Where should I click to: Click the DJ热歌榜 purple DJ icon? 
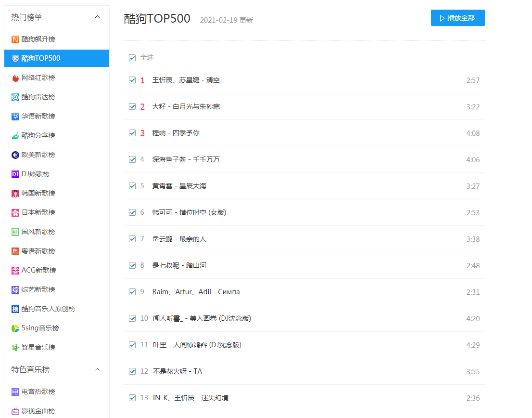pyautogui.click(x=15, y=174)
